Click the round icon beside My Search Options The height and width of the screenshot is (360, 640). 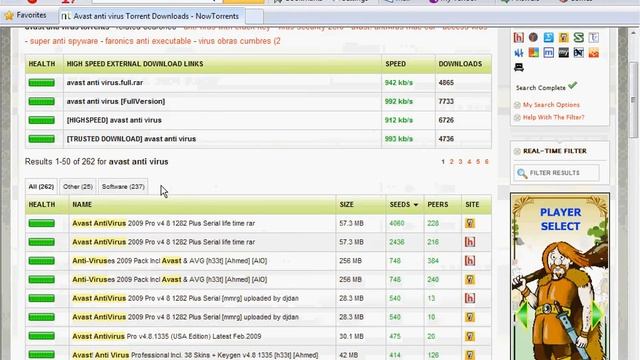click(x=517, y=105)
